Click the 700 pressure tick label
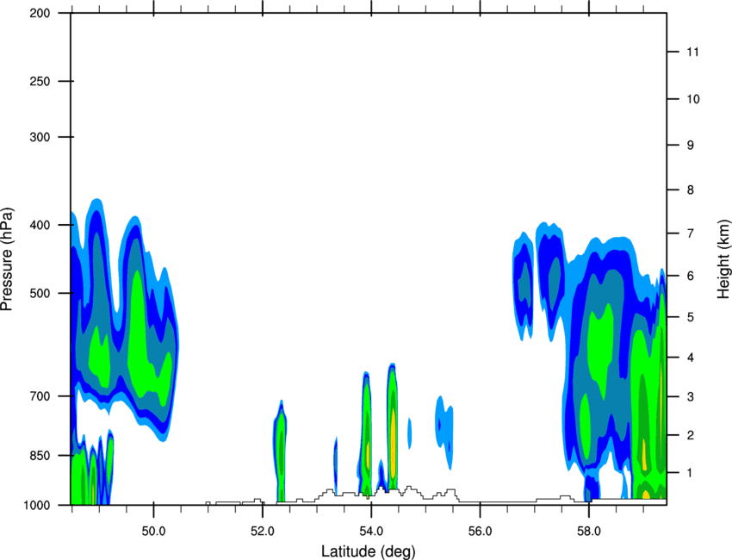This screenshot has width=732, height=560. coord(40,396)
